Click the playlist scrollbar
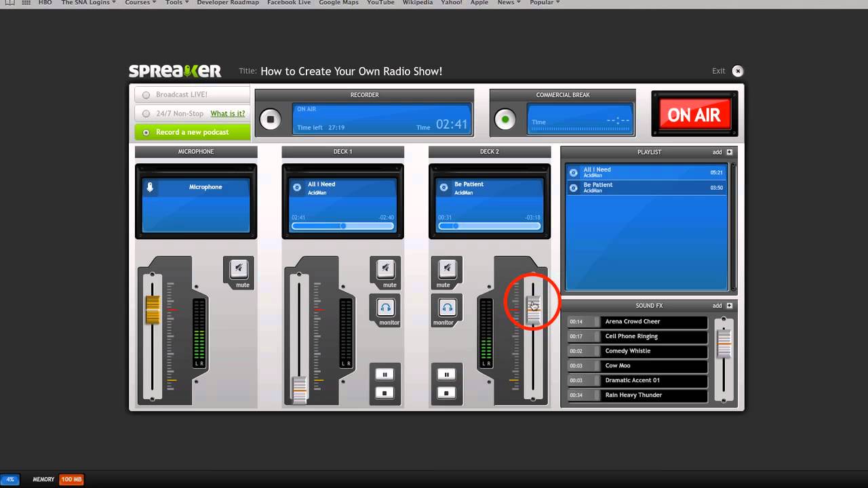Screen dimensions: 868x488 pos(732,227)
